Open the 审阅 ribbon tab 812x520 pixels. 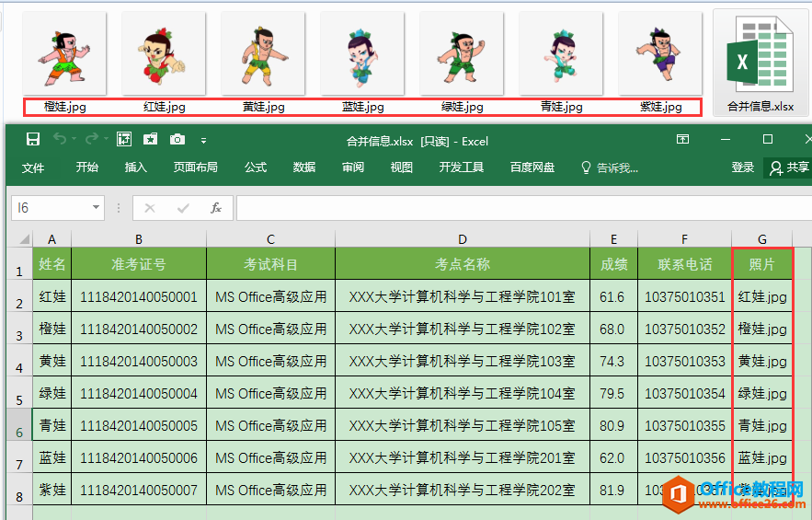pos(352,167)
